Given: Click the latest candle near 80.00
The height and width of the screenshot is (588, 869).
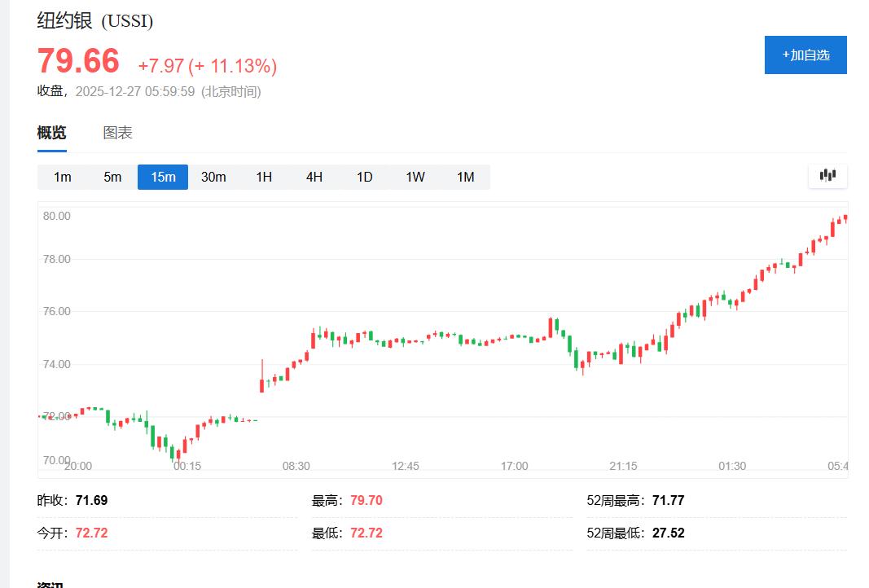Looking at the screenshot, I should (845, 217).
